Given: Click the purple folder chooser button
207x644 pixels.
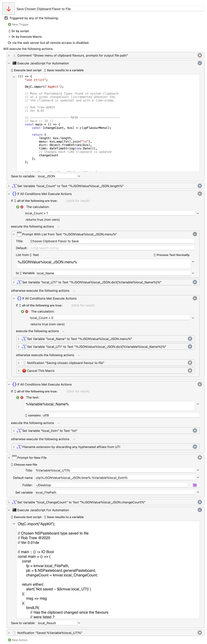Looking at the screenshot, I should point(195,485).
